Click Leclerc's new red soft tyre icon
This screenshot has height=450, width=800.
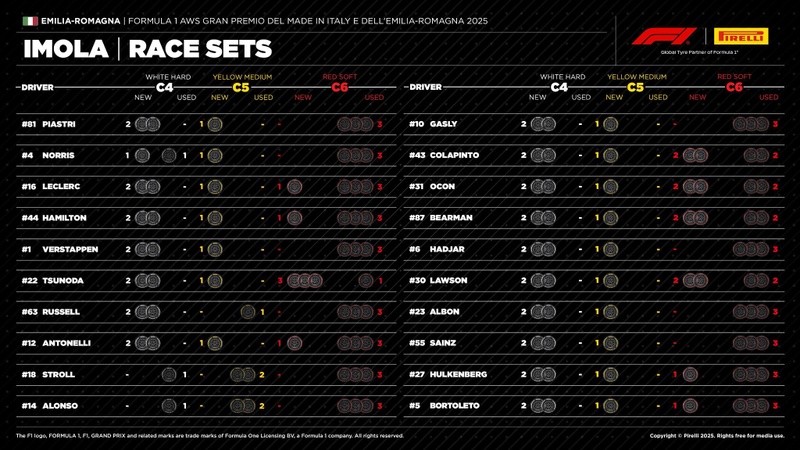point(294,187)
